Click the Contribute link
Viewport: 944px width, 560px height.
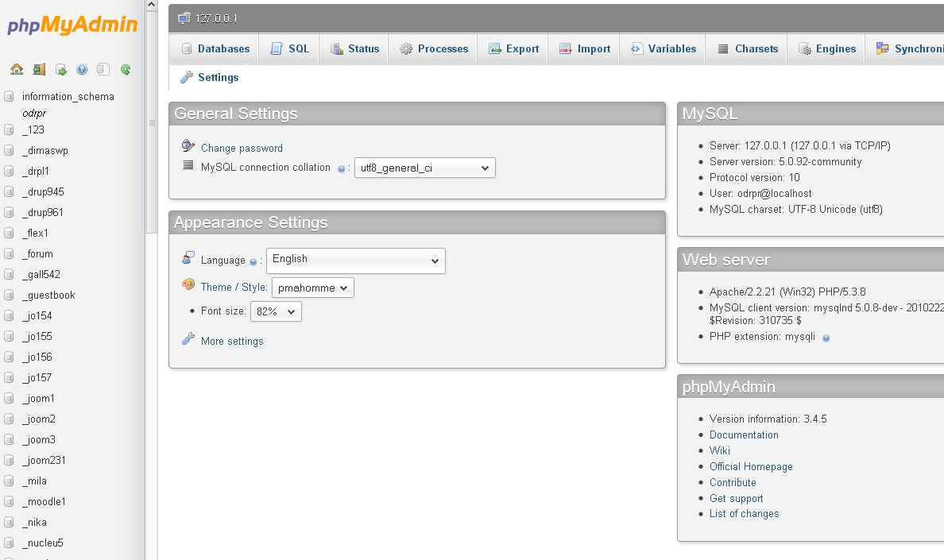[733, 482]
